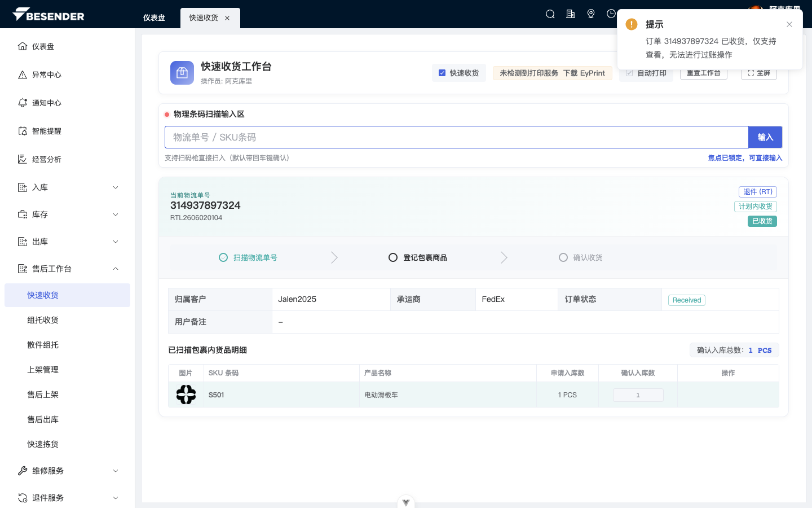812x508 pixels.
Task: Click the FedEx carrier value
Action: click(x=493, y=299)
